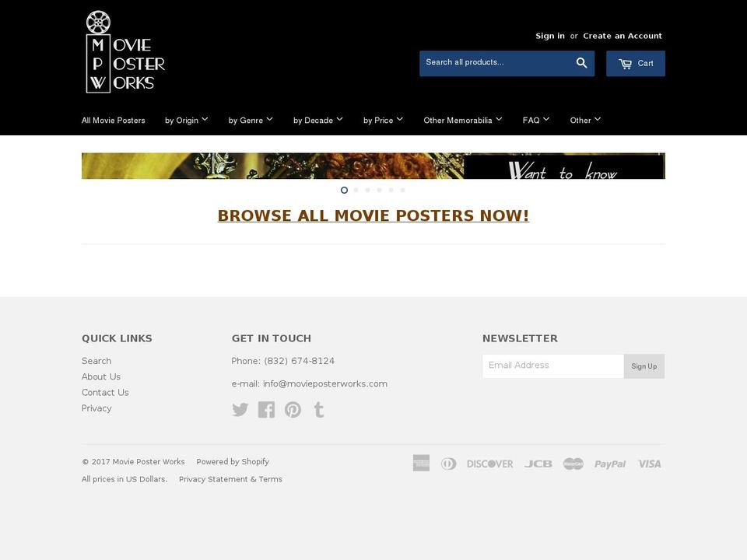Open the Tumblr social icon
This screenshot has width=747, height=560.
pyautogui.click(x=319, y=410)
